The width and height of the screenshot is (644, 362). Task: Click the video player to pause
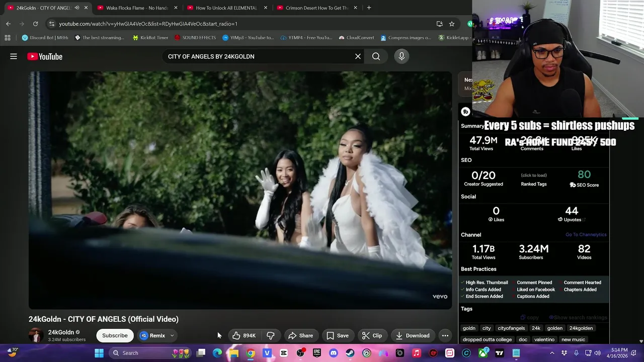pyautogui.click(x=240, y=190)
